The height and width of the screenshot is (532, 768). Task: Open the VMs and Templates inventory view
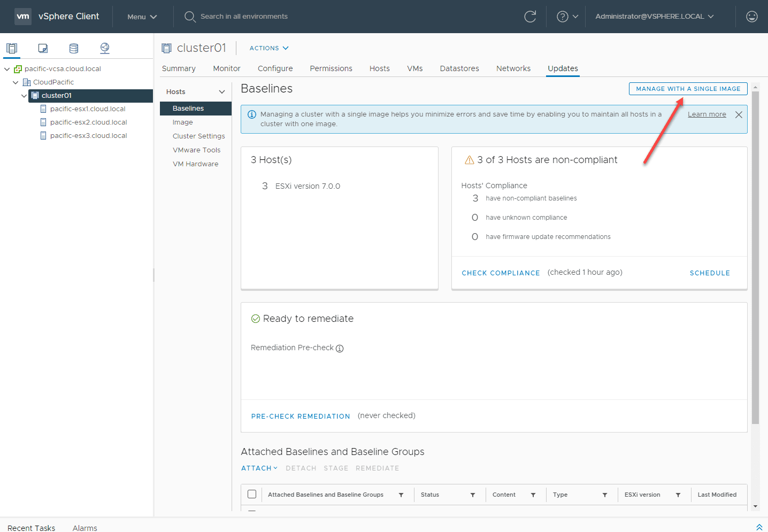coord(43,48)
